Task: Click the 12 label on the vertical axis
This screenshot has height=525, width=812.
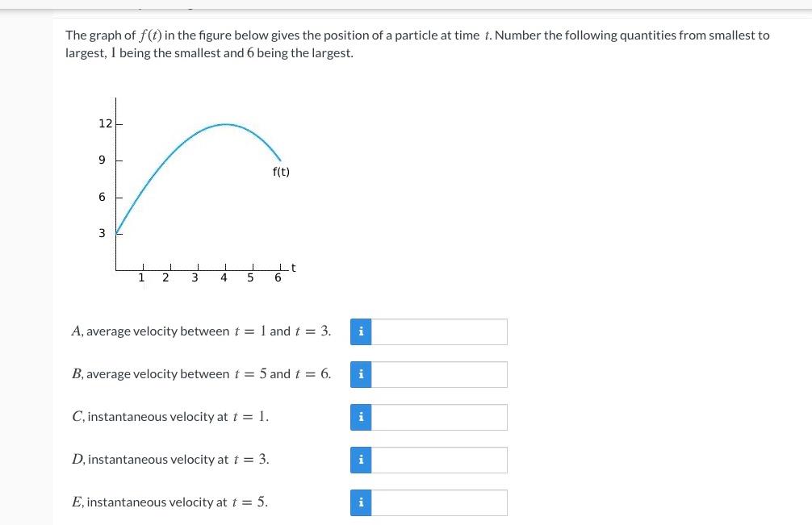Action: [x=104, y=123]
